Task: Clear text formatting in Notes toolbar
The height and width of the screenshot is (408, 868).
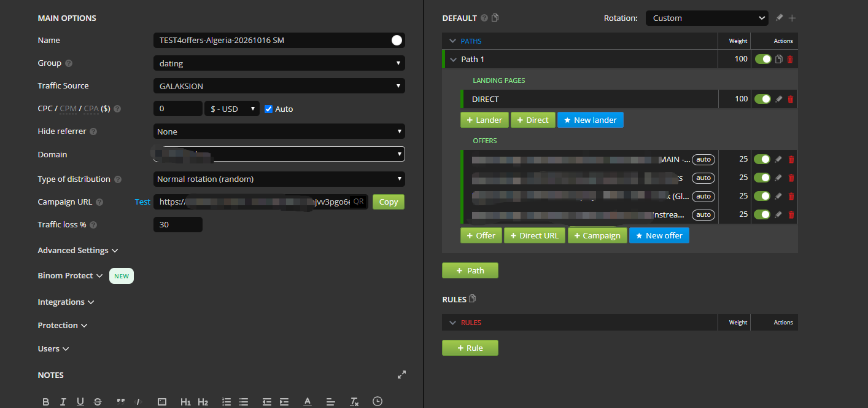Action: point(354,402)
